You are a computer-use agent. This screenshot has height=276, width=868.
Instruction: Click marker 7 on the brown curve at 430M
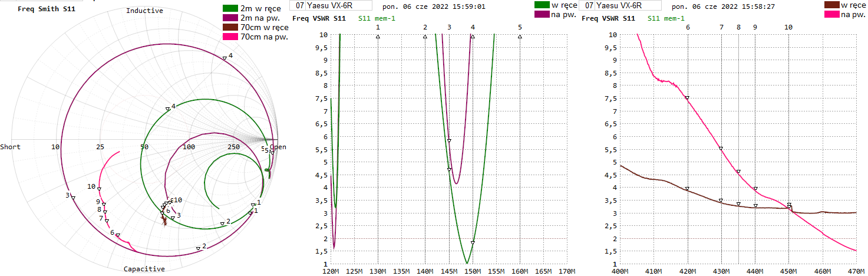(721, 201)
